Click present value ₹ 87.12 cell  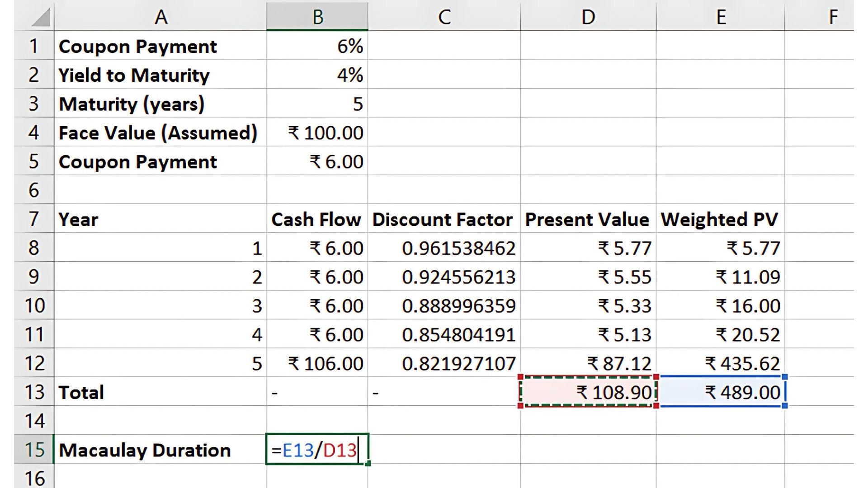coord(588,363)
